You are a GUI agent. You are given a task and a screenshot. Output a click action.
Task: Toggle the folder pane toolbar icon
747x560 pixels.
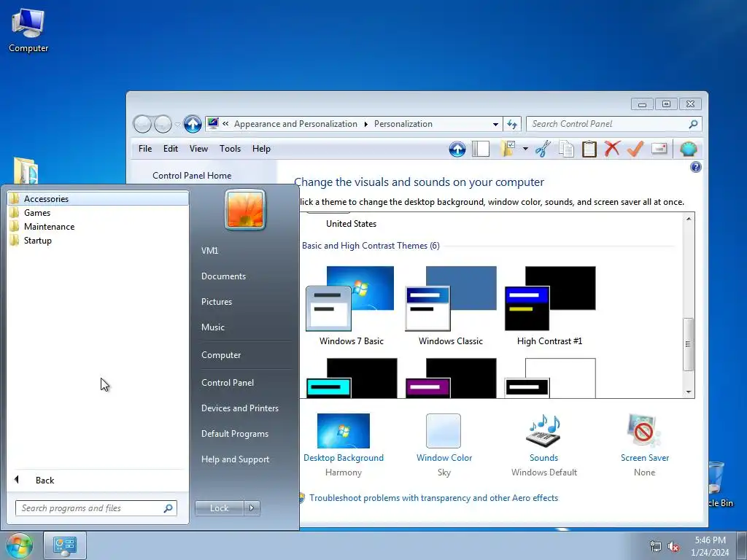[x=481, y=149]
